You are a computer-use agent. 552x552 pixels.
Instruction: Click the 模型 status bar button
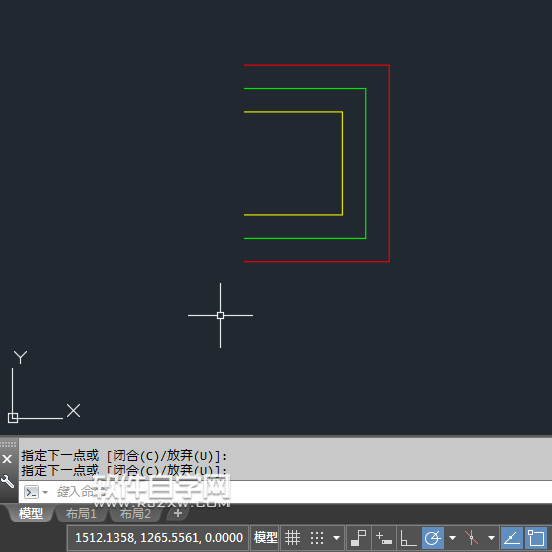pyautogui.click(x=265, y=538)
